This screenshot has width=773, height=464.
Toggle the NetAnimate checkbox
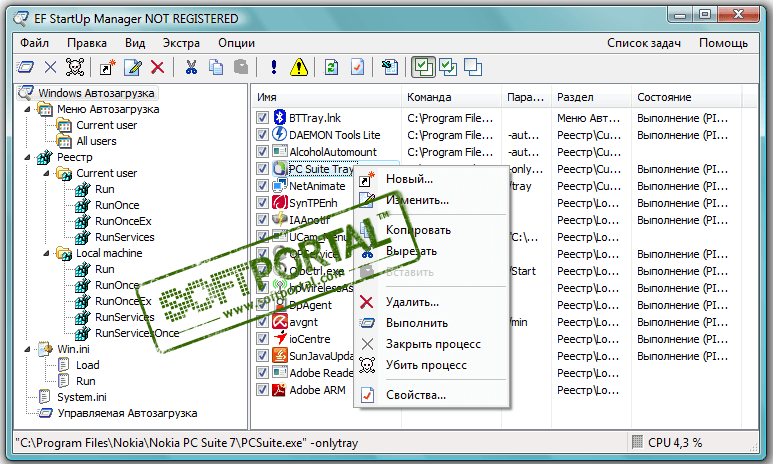pyautogui.click(x=262, y=186)
